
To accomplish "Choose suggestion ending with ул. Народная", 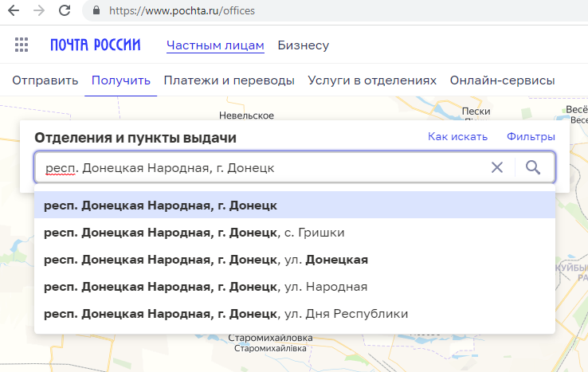I will coord(294,287).
